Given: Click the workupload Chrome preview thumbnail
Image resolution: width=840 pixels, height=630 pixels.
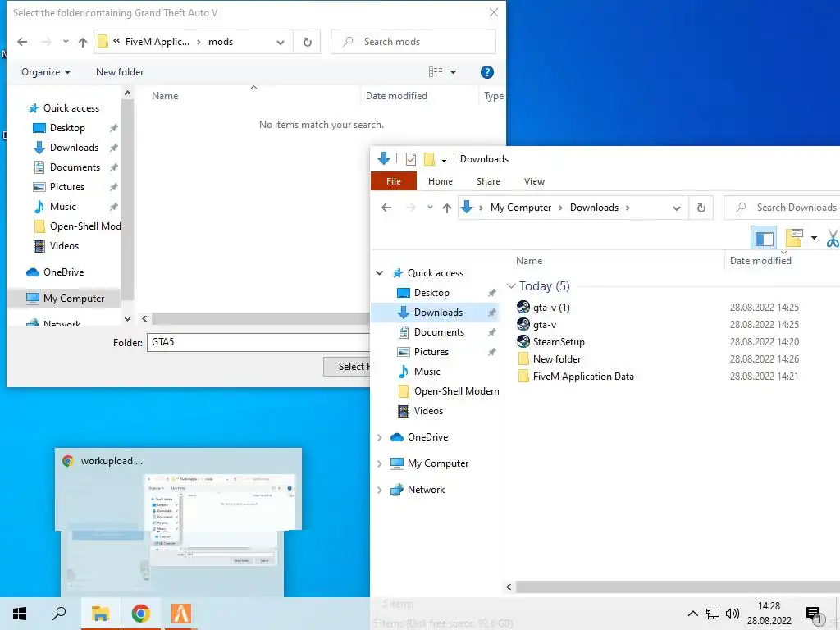Looking at the screenshot, I should pos(178,523).
